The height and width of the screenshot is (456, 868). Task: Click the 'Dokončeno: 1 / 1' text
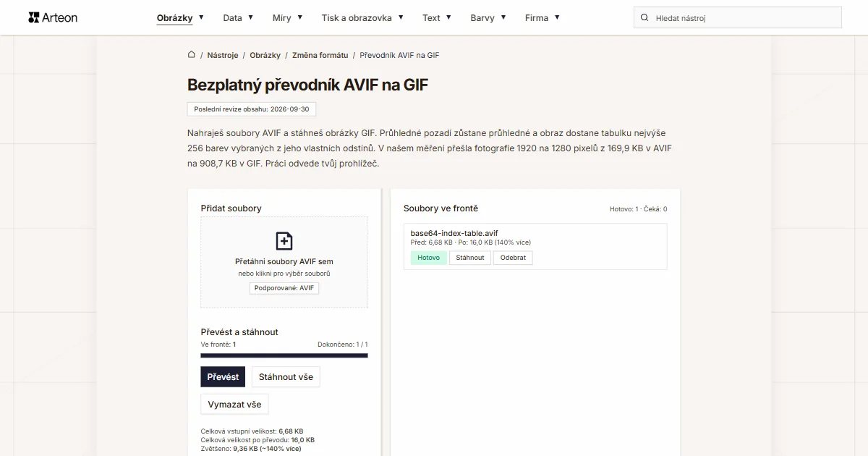click(x=343, y=345)
